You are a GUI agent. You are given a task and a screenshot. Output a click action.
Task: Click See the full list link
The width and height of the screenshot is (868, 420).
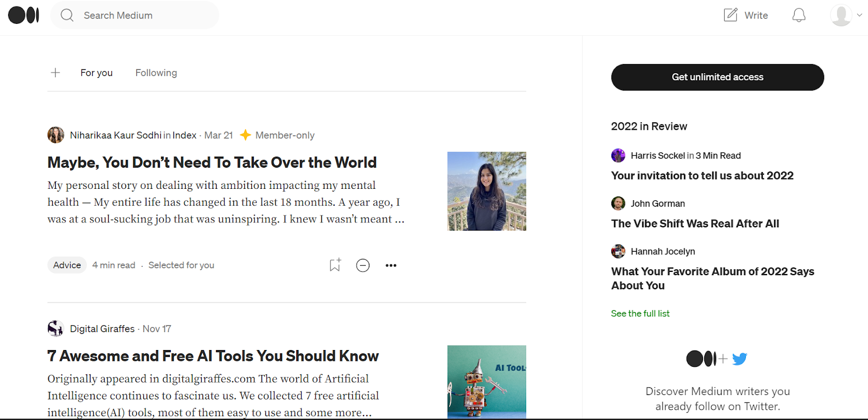(x=640, y=314)
